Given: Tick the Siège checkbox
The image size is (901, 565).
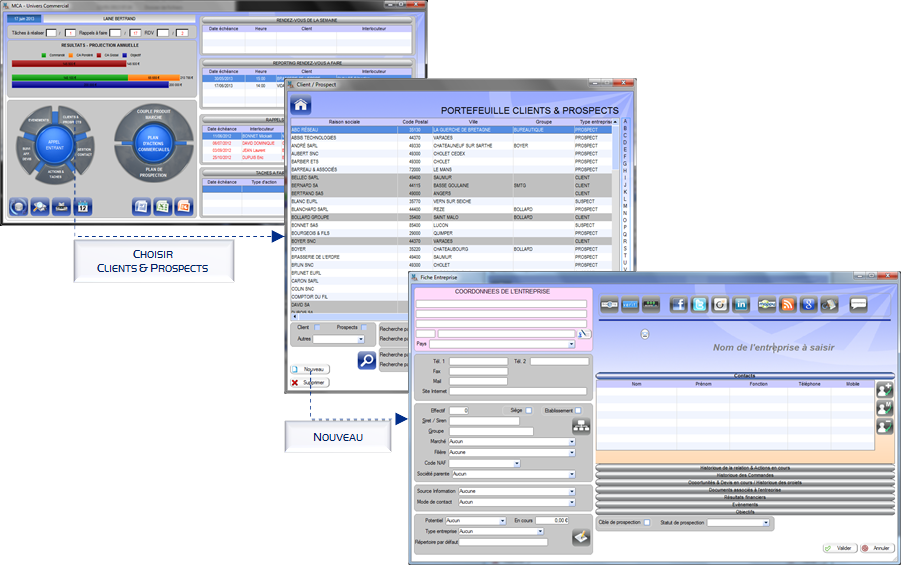Looking at the screenshot, I should point(529,410).
